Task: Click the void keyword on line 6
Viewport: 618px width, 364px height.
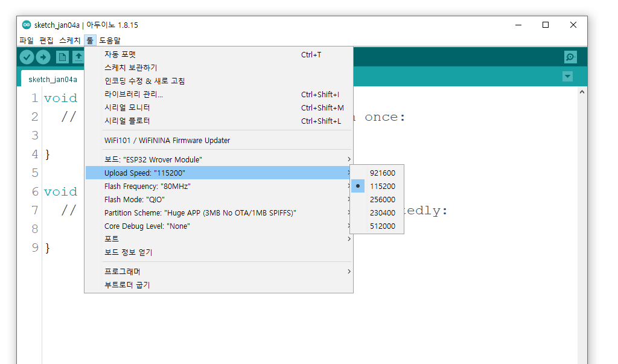Action: pyautogui.click(x=61, y=192)
